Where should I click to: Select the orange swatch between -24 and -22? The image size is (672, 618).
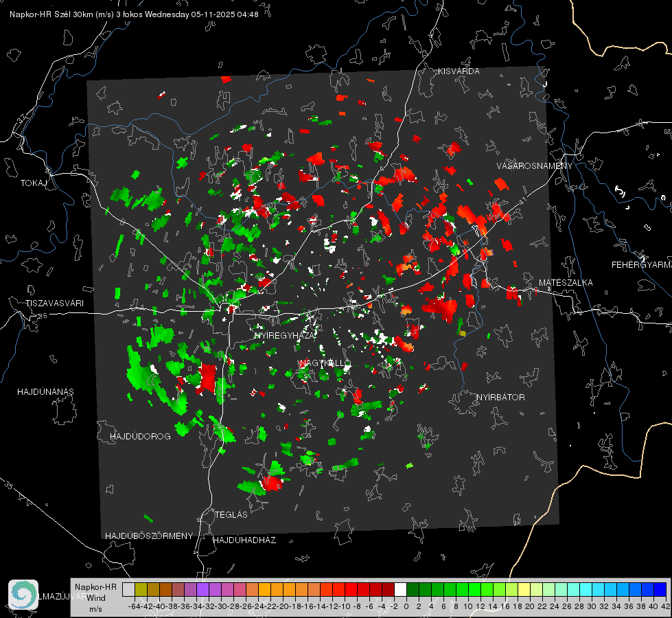(264, 589)
